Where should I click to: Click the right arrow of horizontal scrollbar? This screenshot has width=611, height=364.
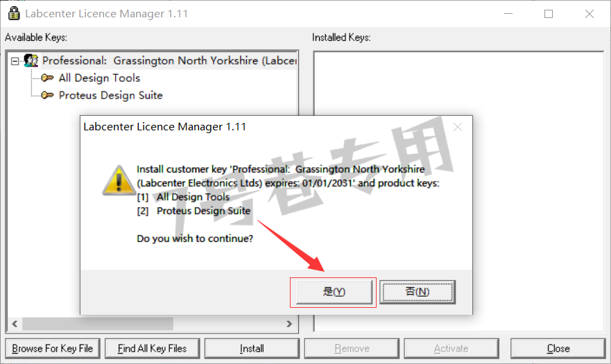click(x=289, y=324)
